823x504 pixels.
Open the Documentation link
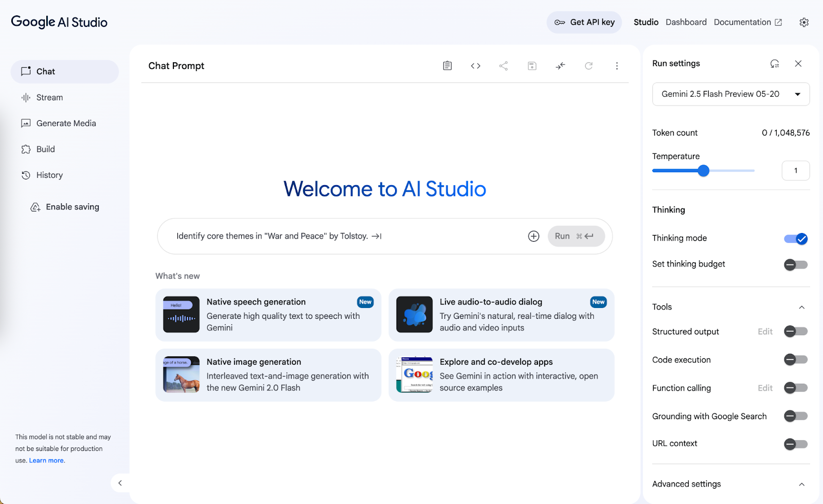pyautogui.click(x=748, y=22)
